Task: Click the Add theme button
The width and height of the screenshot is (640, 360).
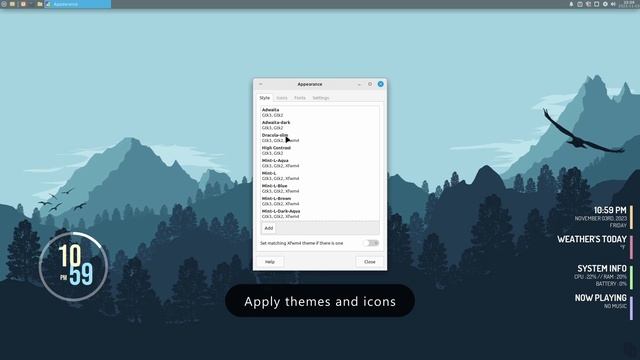Action: 269,228
